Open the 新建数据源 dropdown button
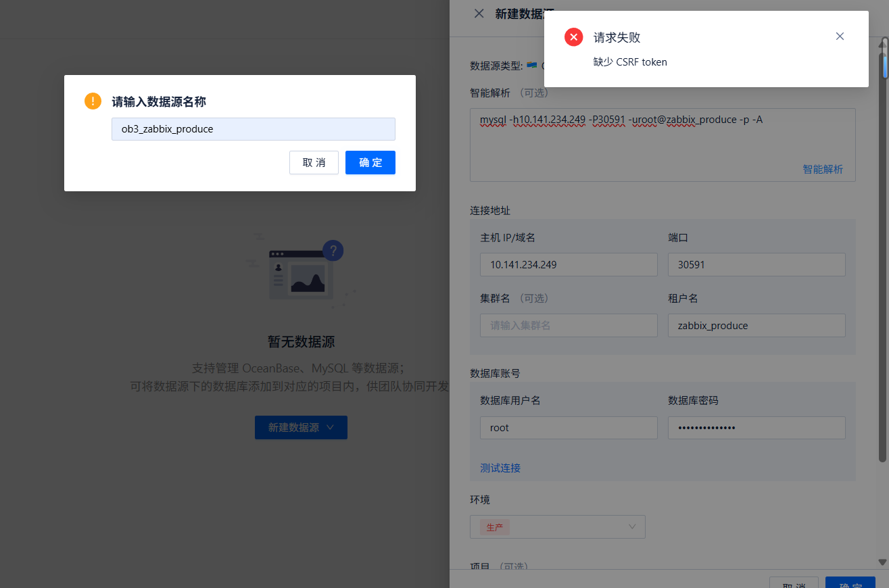889x588 pixels. point(301,427)
